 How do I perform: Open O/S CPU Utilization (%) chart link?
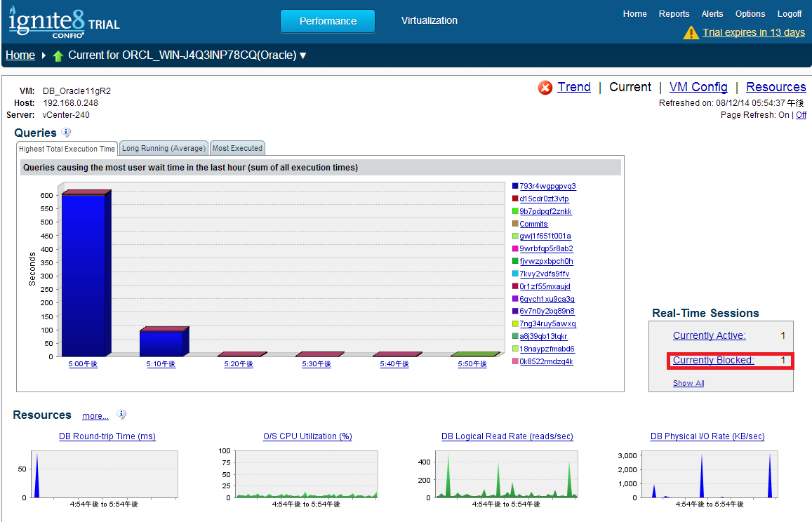(x=307, y=436)
